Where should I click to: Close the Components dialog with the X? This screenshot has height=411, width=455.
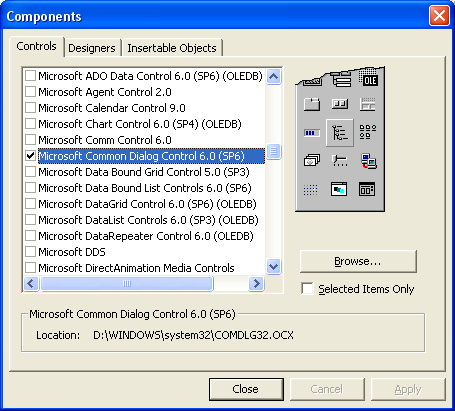click(439, 16)
